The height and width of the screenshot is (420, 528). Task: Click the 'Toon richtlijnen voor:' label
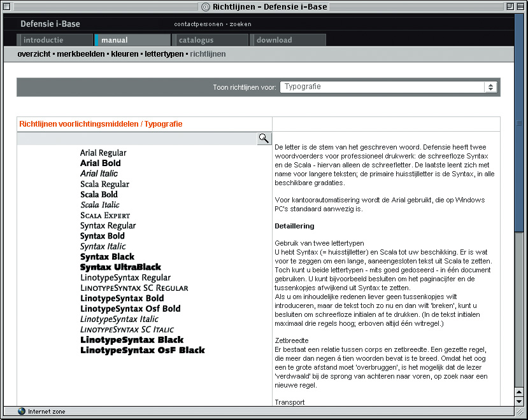click(x=245, y=88)
